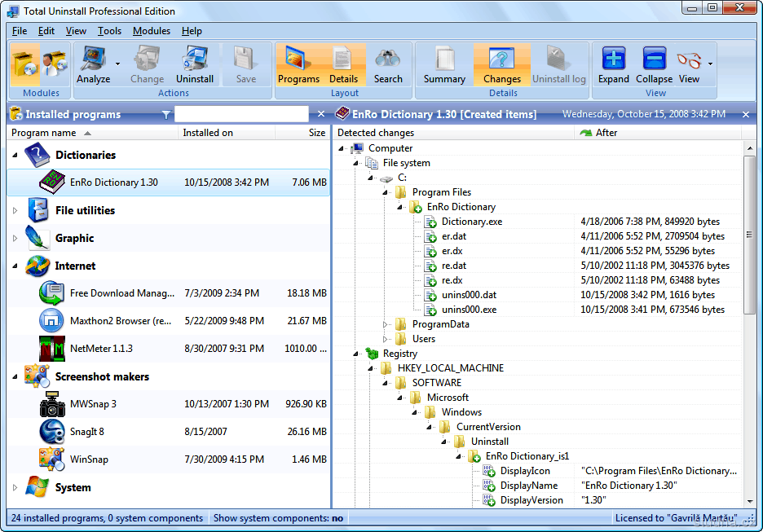Expand the ProgramData folder node
This screenshot has height=532, width=763.
386,324
